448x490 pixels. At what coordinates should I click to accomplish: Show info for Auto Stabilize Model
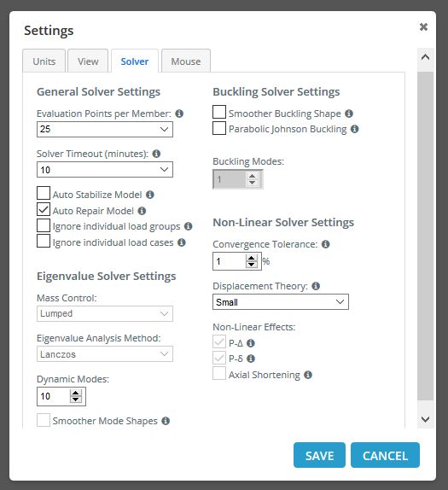pyautogui.click(x=150, y=195)
